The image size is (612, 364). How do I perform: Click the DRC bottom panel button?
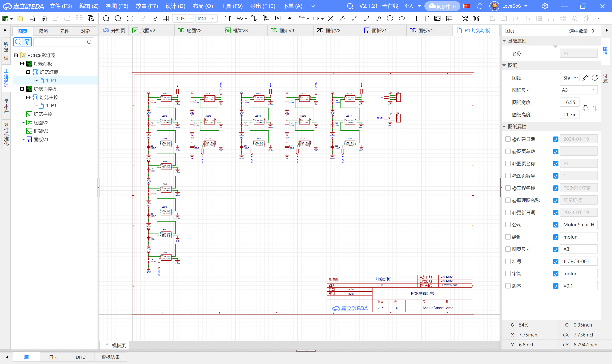click(x=81, y=357)
